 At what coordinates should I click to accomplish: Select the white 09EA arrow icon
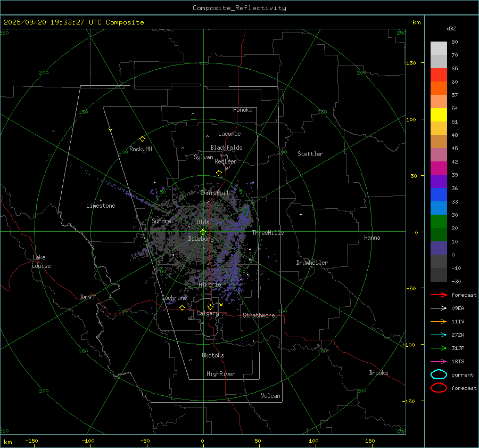(x=438, y=308)
